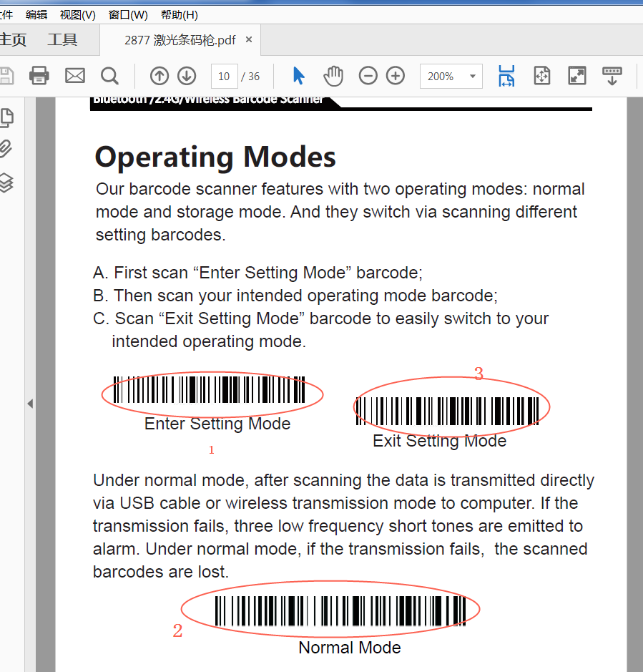The height and width of the screenshot is (672, 643).
Task: Switch to the 工具 tab
Action: 62,40
